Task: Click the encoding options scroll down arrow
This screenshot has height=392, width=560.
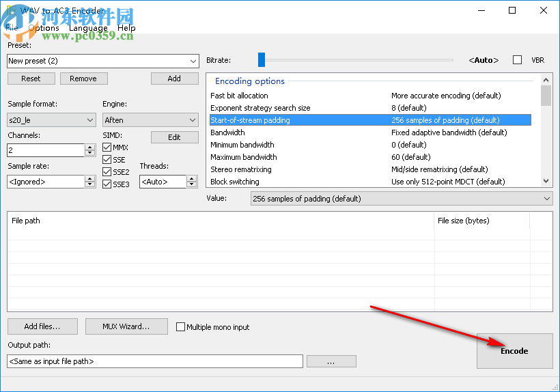Action: point(546,181)
